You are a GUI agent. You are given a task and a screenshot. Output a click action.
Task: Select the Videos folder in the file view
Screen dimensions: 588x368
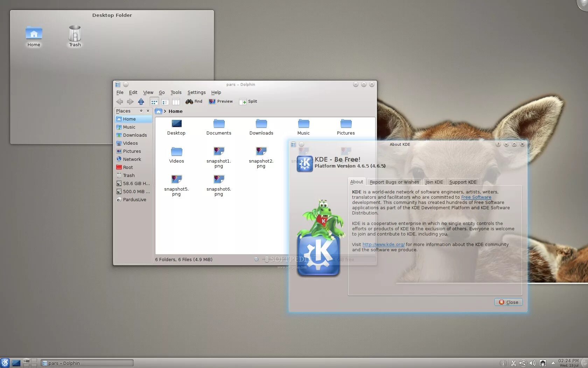[176, 155]
